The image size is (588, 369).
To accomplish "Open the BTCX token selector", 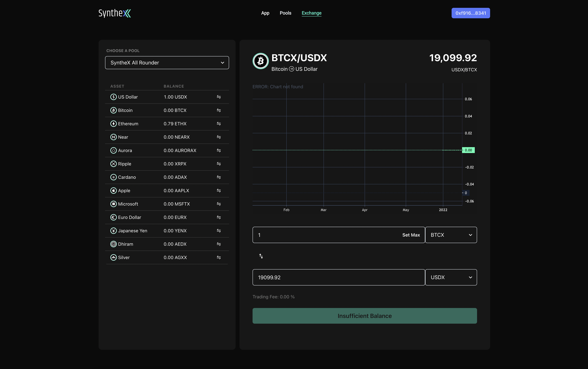I will click(451, 235).
